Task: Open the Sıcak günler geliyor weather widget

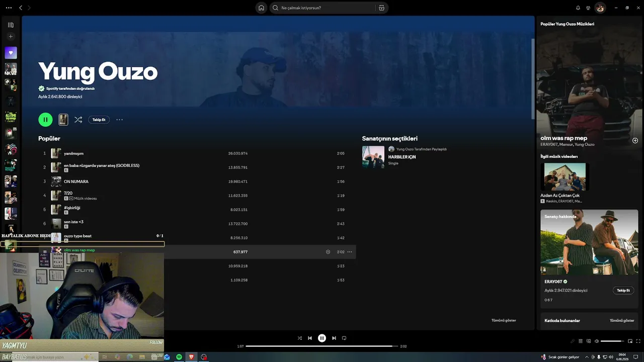Action: click(560, 357)
